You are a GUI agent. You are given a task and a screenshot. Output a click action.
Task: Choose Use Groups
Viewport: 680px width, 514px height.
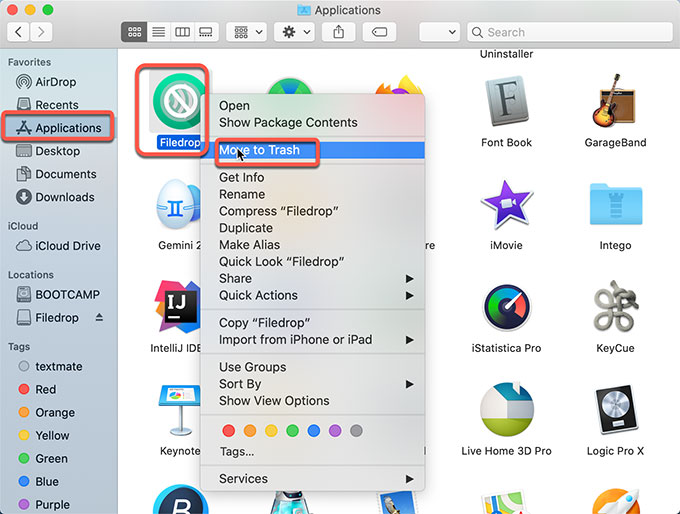coord(312,367)
